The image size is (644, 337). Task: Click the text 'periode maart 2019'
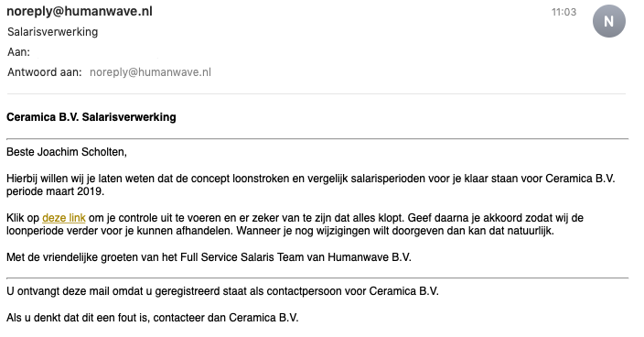tap(55, 191)
